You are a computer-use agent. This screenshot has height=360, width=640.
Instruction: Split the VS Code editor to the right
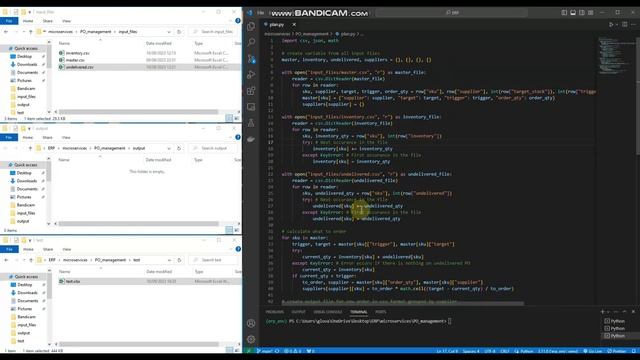click(x=624, y=24)
